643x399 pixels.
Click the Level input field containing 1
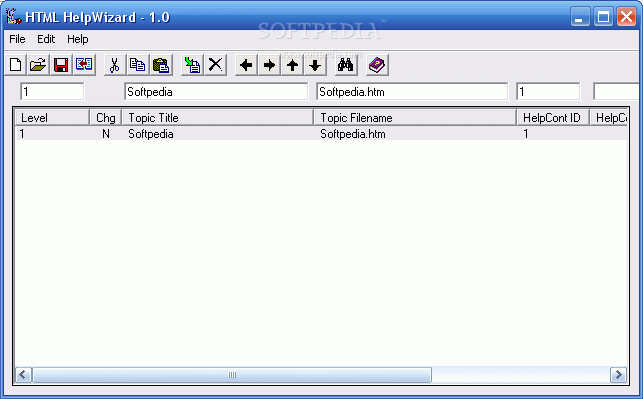click(x=52, y=91)
